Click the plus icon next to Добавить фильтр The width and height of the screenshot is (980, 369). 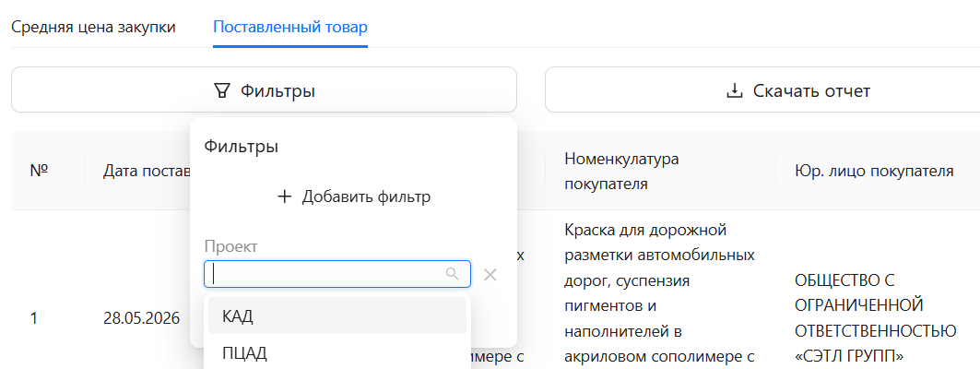point(284,197)
